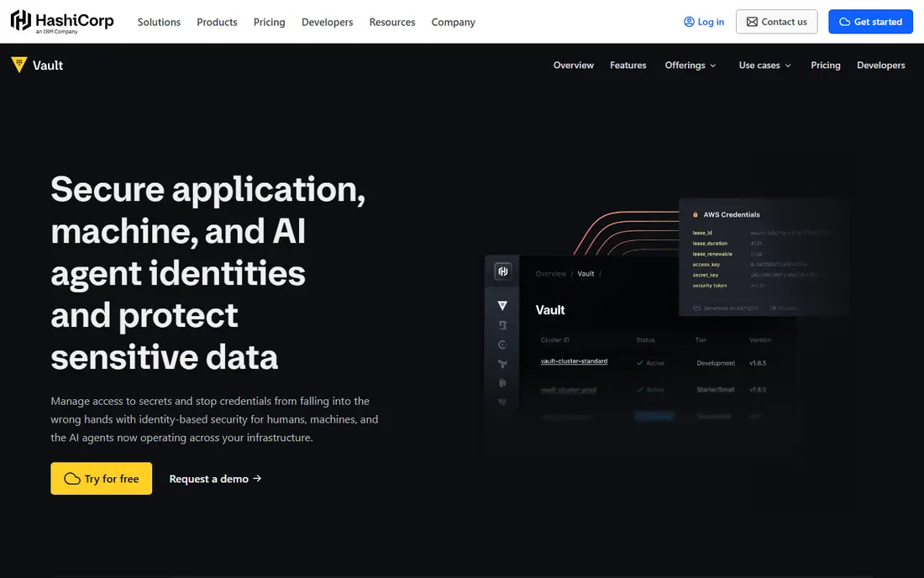Click the Cluster ID column header

(555, 340)
